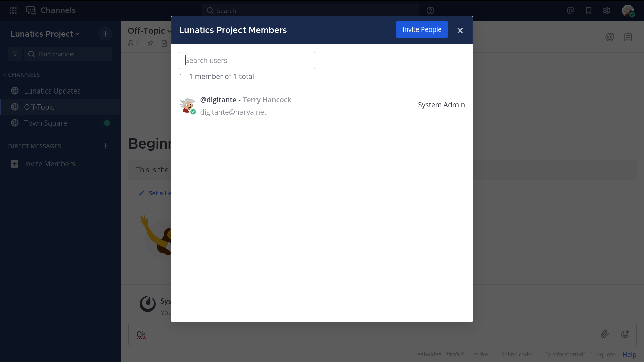
Task: Click the attachment paperclip icon
Action: [604, 334]
